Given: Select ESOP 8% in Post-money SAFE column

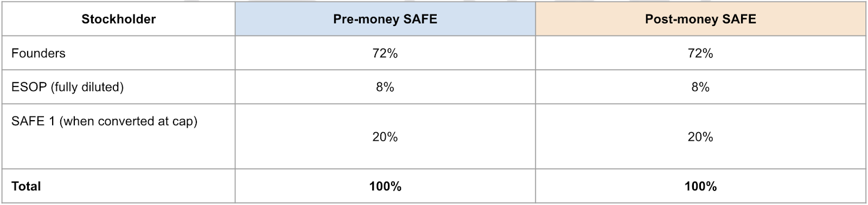Looking at the screenshot, I should point(700,87).
